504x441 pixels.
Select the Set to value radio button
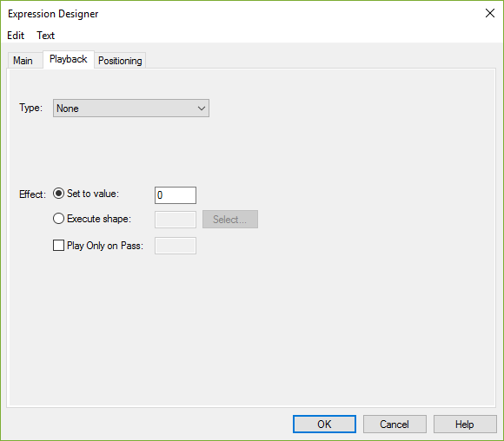(x=58, y=194)
